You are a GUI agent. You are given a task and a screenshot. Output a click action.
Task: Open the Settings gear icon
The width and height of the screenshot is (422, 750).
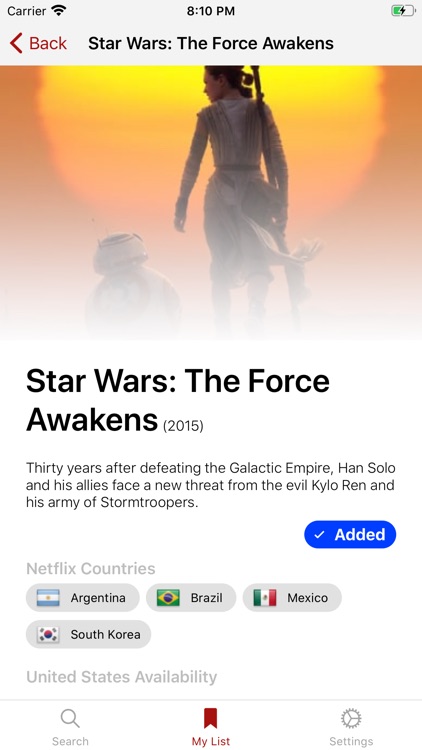coord(351,718)
